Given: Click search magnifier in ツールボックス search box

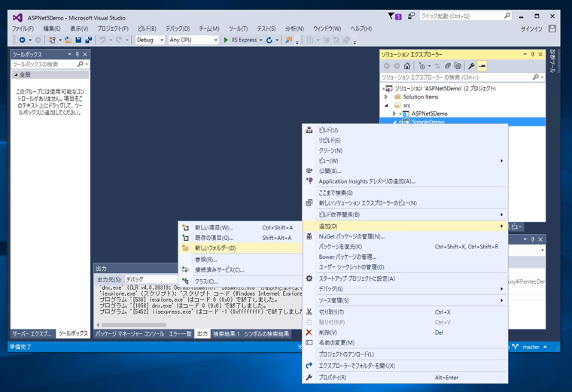Looking at the screenshot, I should [81, 64].
